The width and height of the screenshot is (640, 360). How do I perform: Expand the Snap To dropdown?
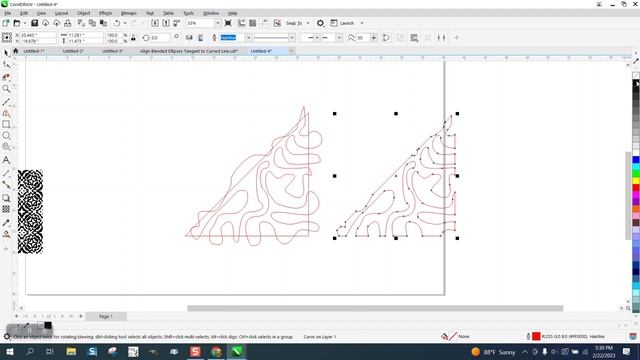pyautogui.click(x=308, y=23)
